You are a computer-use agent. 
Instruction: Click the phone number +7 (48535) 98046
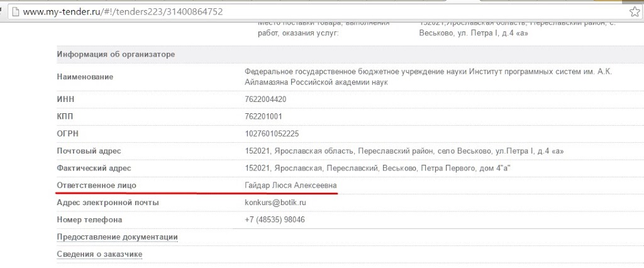click(275, 220)
